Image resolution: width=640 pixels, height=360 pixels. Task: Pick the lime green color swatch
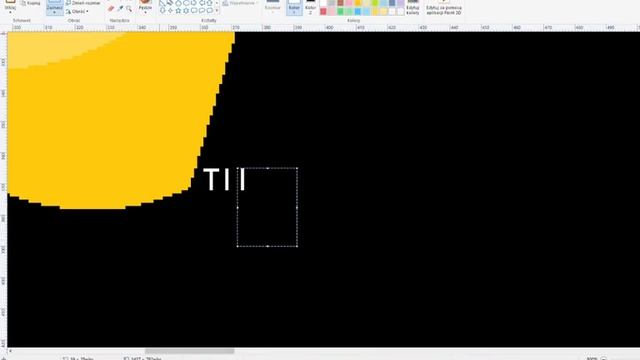point(375,3)
